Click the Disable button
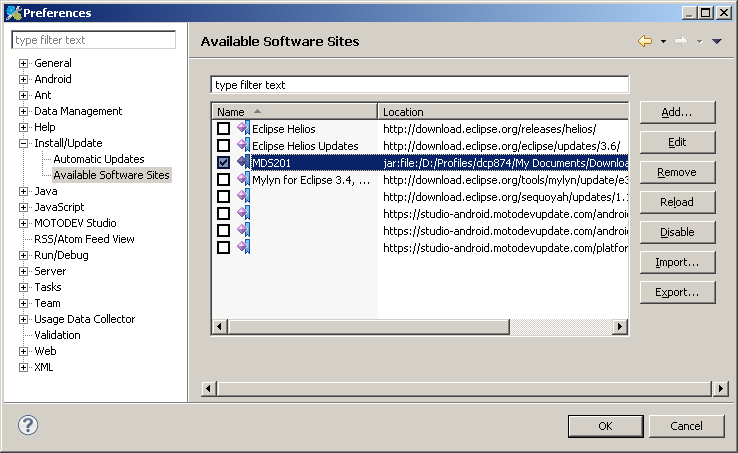This screenshot has width=738, height=453. pyautogui.click(x=677, y=232)
